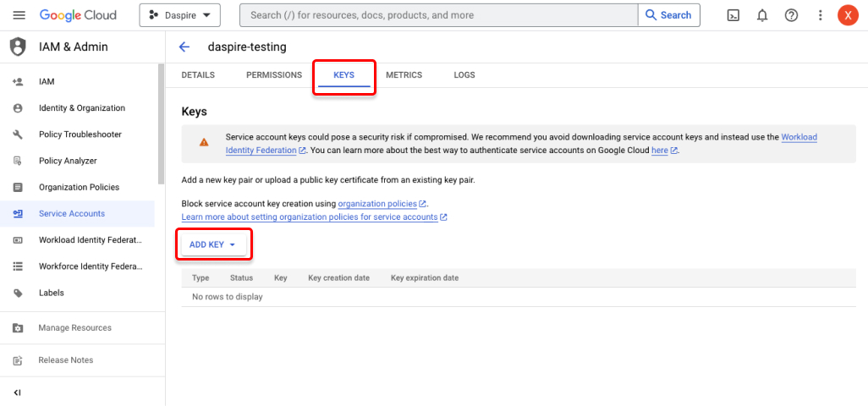This screenshot has height=406, width=868.
Task: Open the ADD KEY dropdown button
Action: click(x=214, y=244)
